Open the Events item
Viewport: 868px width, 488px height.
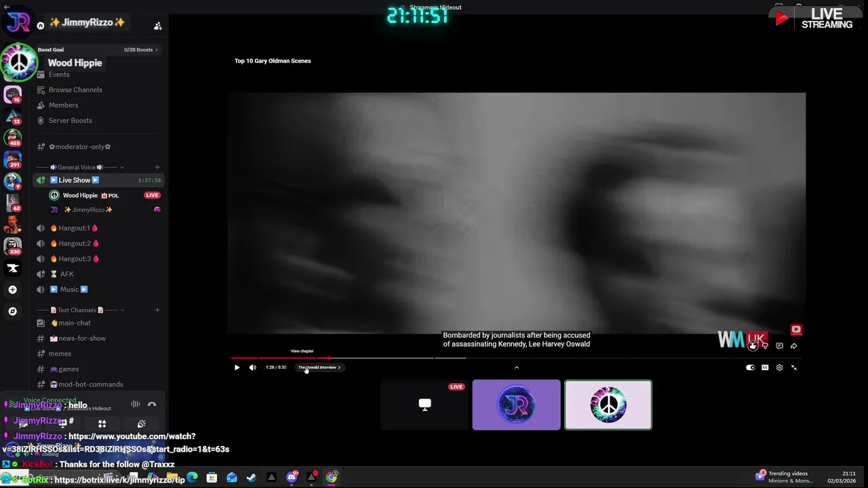click(x=59, y=75)
